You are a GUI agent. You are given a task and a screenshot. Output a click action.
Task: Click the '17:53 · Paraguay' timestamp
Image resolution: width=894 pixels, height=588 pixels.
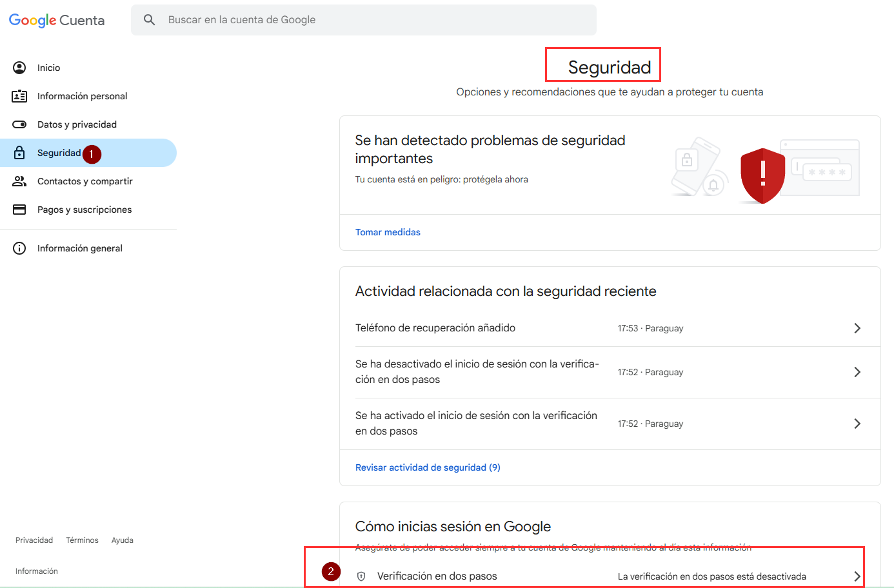click(650, 328)
